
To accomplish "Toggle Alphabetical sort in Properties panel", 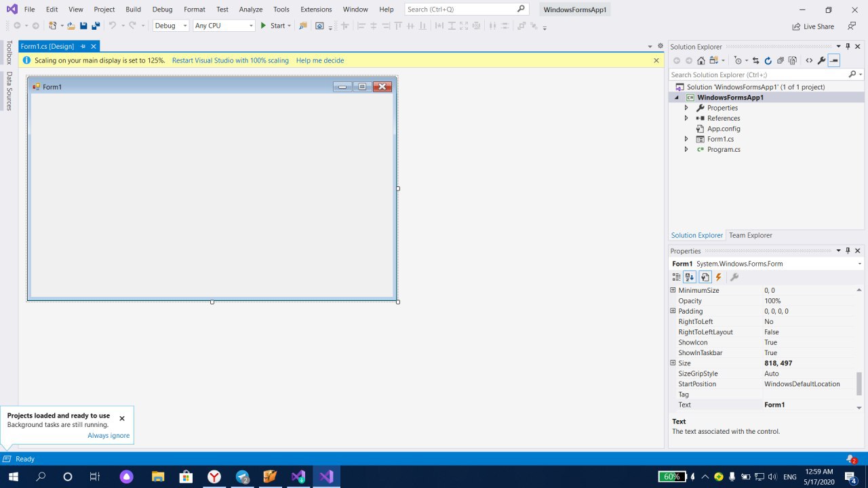I will pyautogui.click(x=689, y=277).
